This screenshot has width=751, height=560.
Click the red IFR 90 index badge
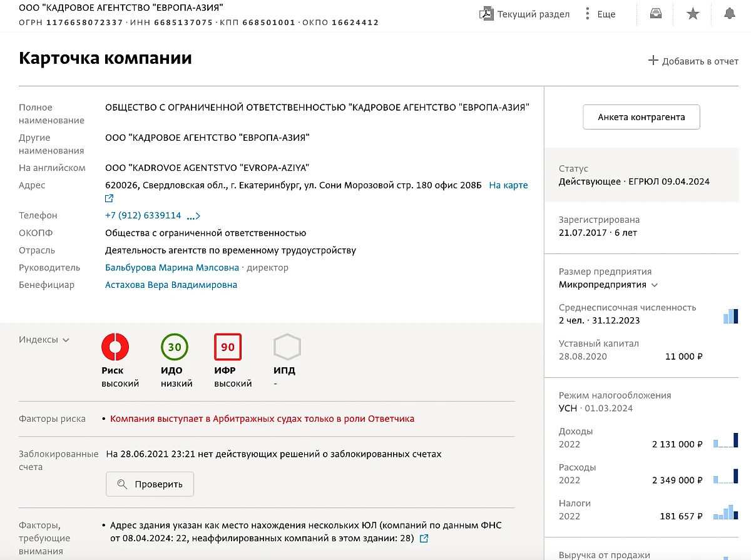click(x=228, y=347)
